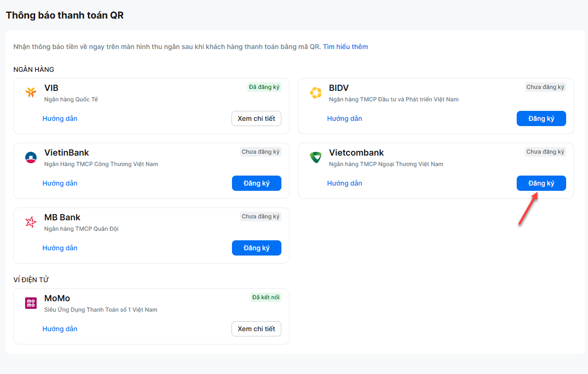Follow the Tìm hiểu thêm link

346,47
